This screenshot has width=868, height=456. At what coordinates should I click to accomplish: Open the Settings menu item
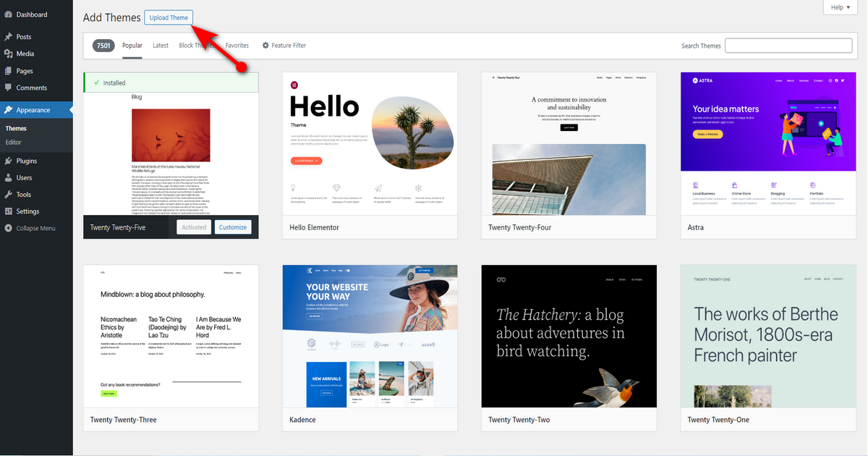[36, 211]
